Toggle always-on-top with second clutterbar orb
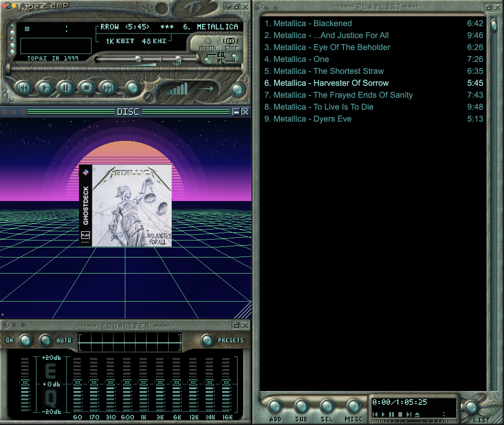This screenshot has width=504, height=425. pyautogui.click(x=12, y=33)
